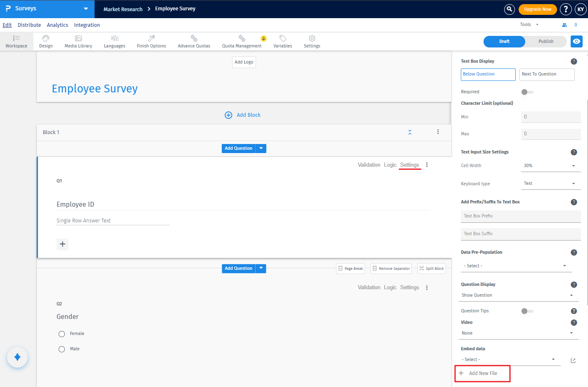
Task: Open the Analytics tab
Action: [57, 25]
